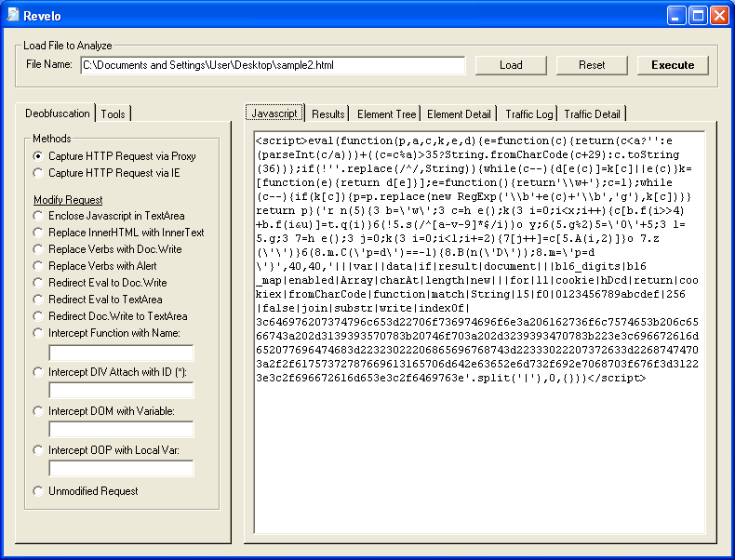The height and width of the screenshot is (560, 735).
Task: Click the File Name path field
Action: (272, 65)
